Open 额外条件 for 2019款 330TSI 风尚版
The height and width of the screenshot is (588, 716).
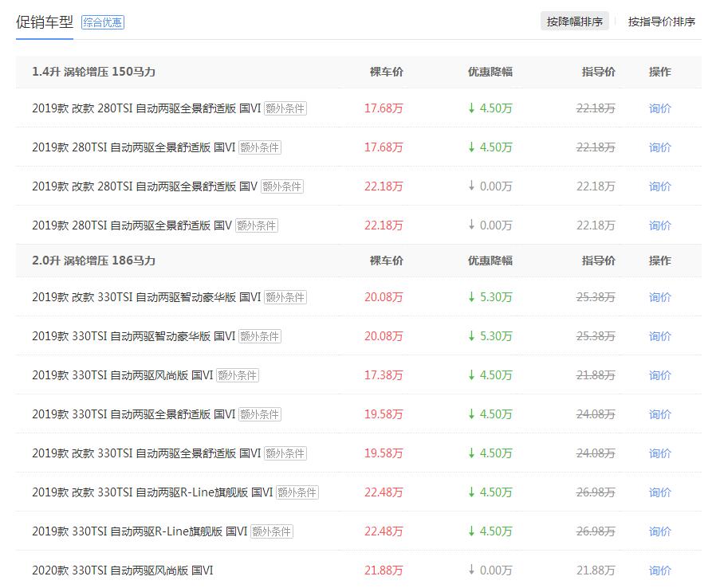tap(237, 375)
